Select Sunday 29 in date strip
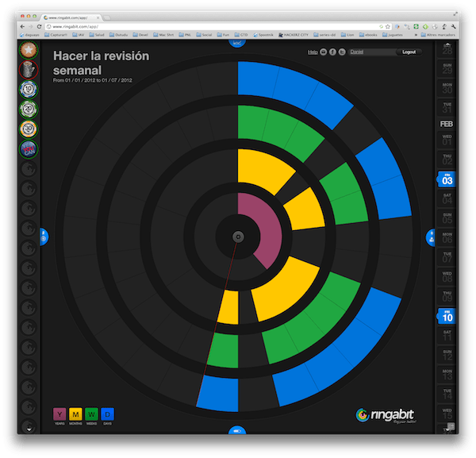 click(447, 69)
